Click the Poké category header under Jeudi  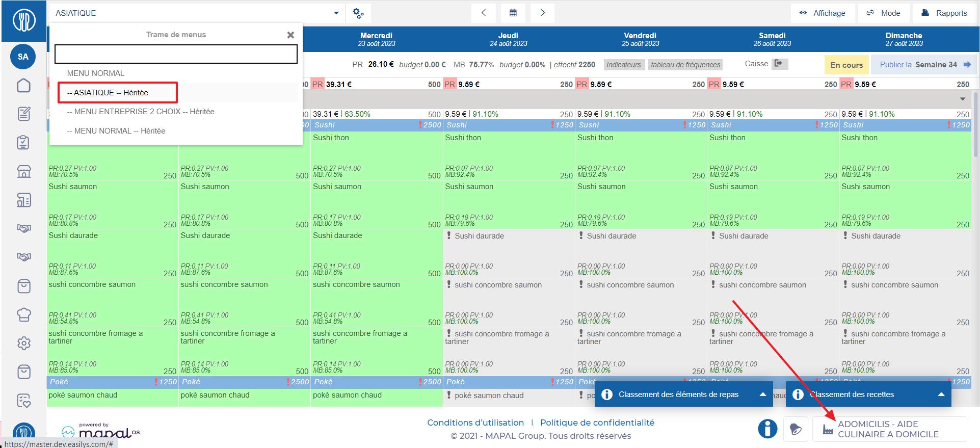[x=509, y=382]
